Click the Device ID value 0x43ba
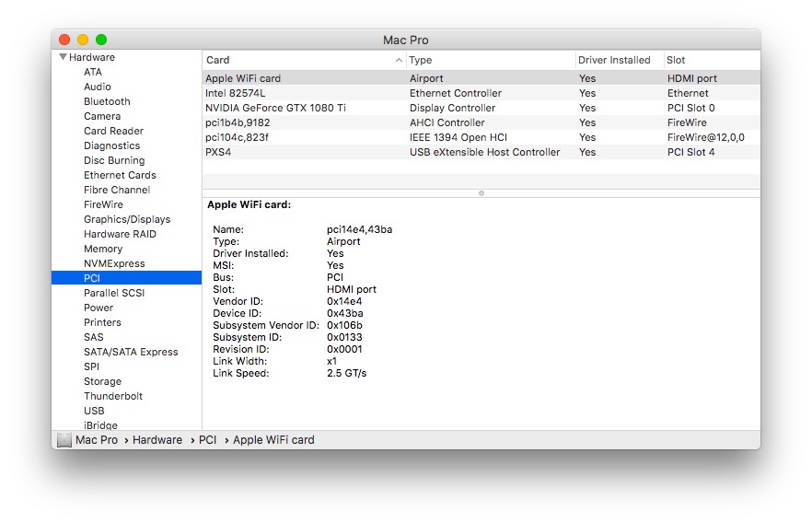812x523 pixels. (x=345, y=313)
